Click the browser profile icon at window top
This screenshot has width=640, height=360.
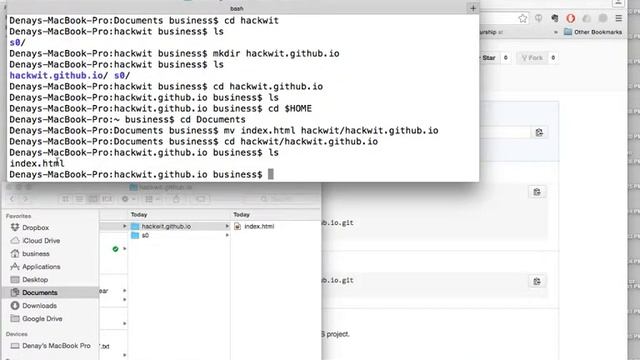[618, 3]
